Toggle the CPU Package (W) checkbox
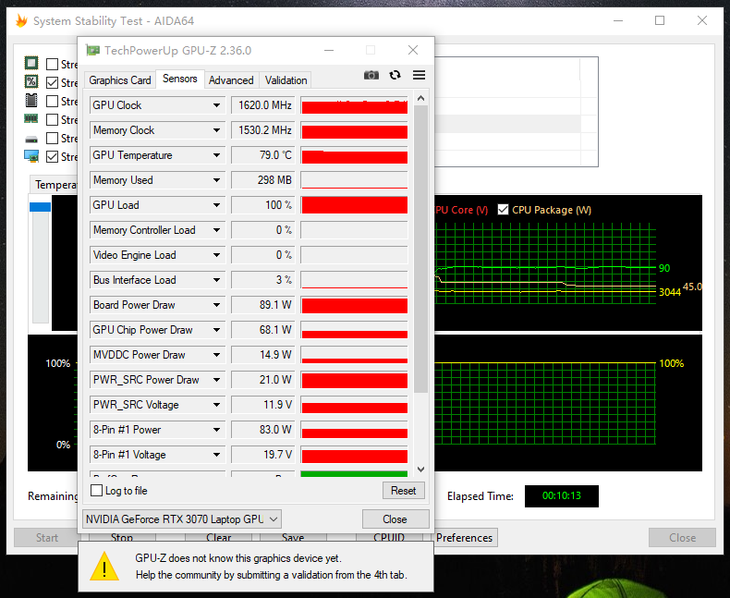This screenshot has width=730, height=598. [x=503, y=210]
